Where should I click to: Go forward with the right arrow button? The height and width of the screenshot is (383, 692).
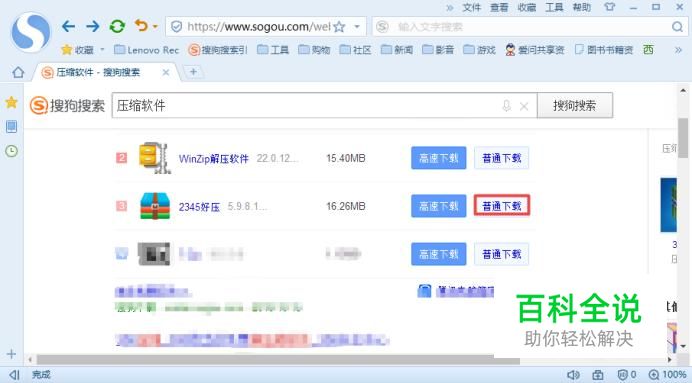(93, 26)
